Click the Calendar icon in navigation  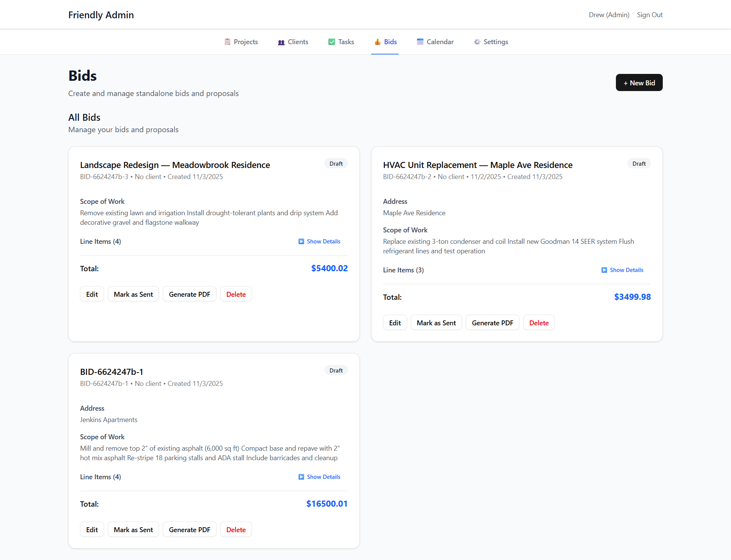(420, 42)
